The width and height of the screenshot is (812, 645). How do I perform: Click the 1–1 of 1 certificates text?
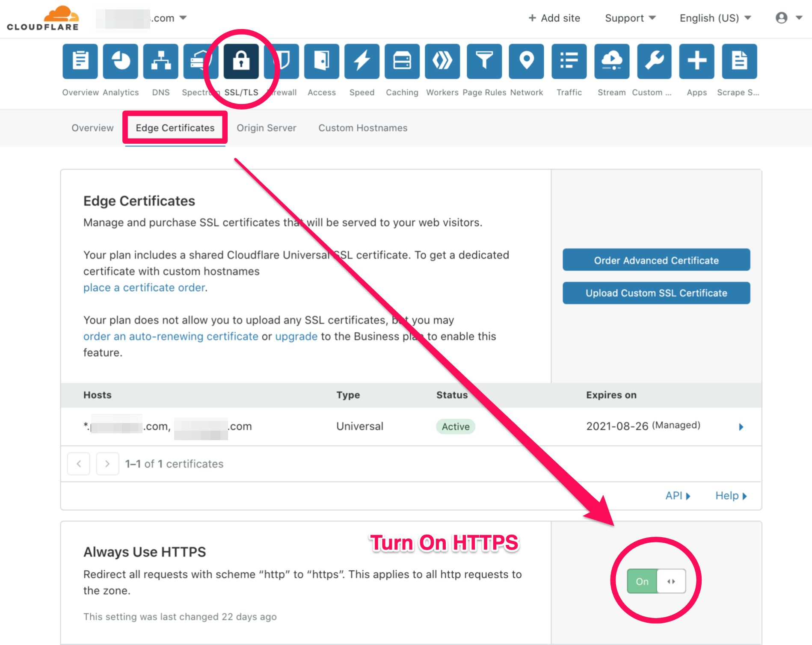pos(174,464)
